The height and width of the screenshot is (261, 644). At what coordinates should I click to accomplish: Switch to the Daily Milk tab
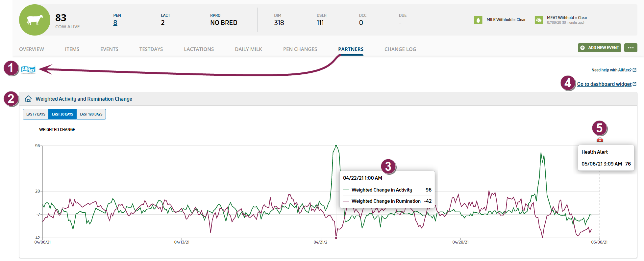(x=248, y=49)
